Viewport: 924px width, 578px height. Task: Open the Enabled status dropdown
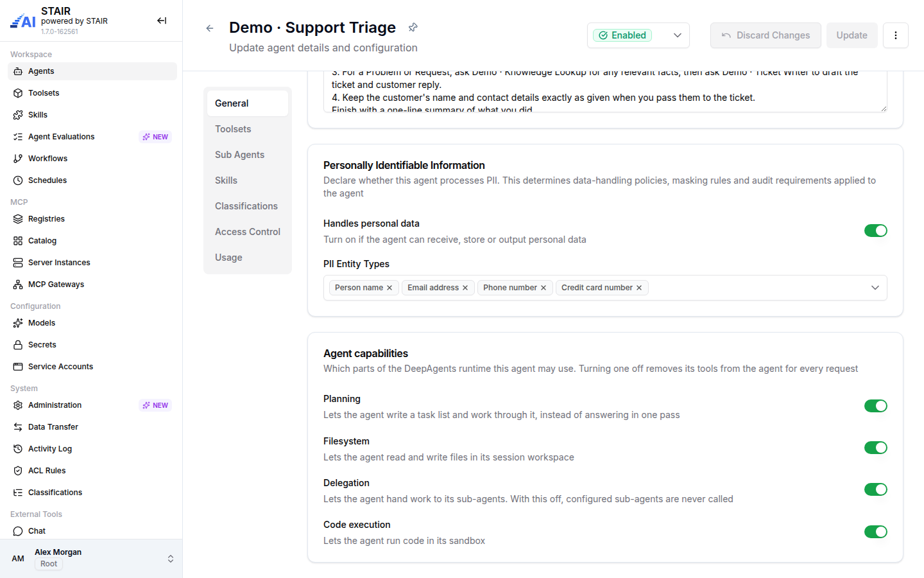click(638, 35)
